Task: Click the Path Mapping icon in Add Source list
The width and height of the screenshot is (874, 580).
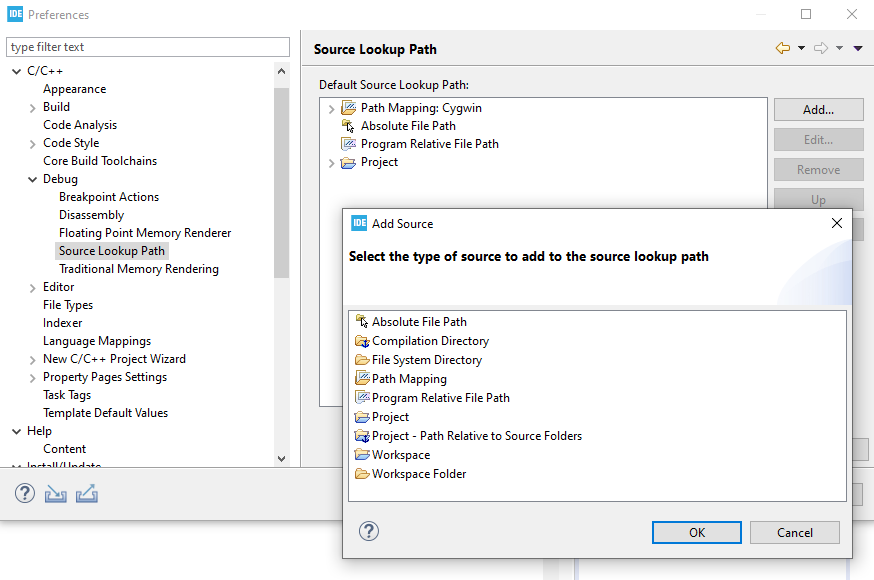Action: (362, 379)
